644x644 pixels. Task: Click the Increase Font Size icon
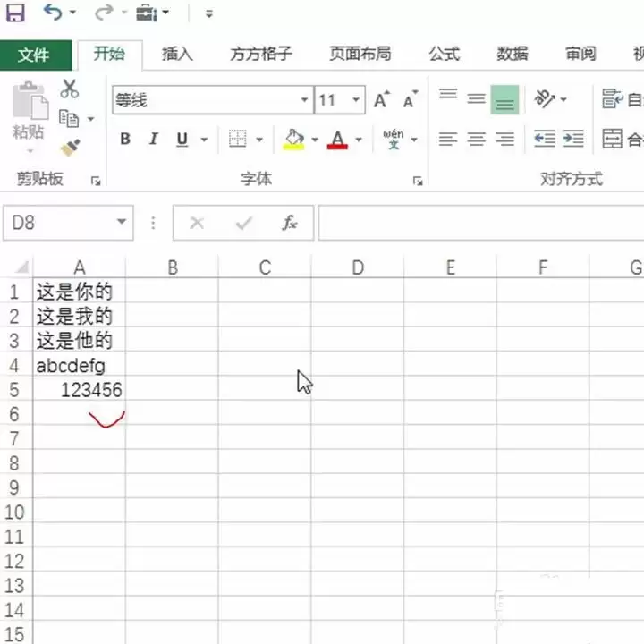[381, 100]
